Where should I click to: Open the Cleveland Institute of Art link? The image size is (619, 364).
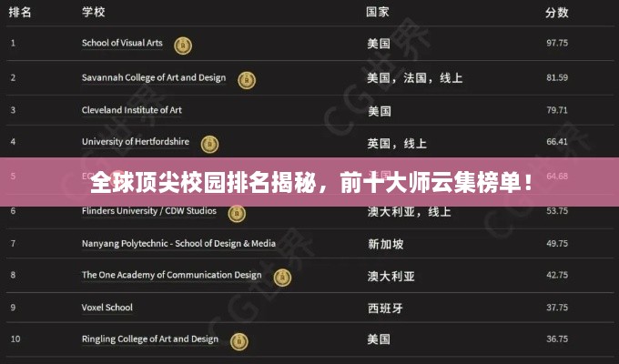[x=131, y=110]
